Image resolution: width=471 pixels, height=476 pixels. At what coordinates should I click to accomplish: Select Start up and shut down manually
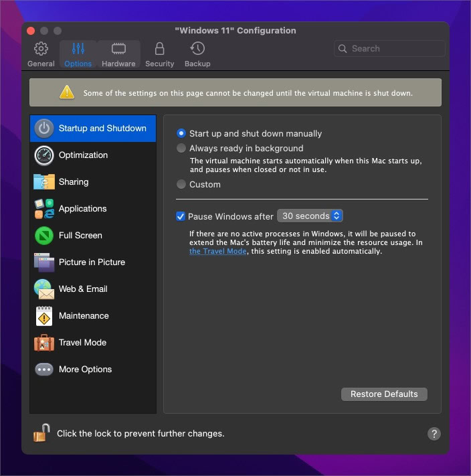coord(181,133)
